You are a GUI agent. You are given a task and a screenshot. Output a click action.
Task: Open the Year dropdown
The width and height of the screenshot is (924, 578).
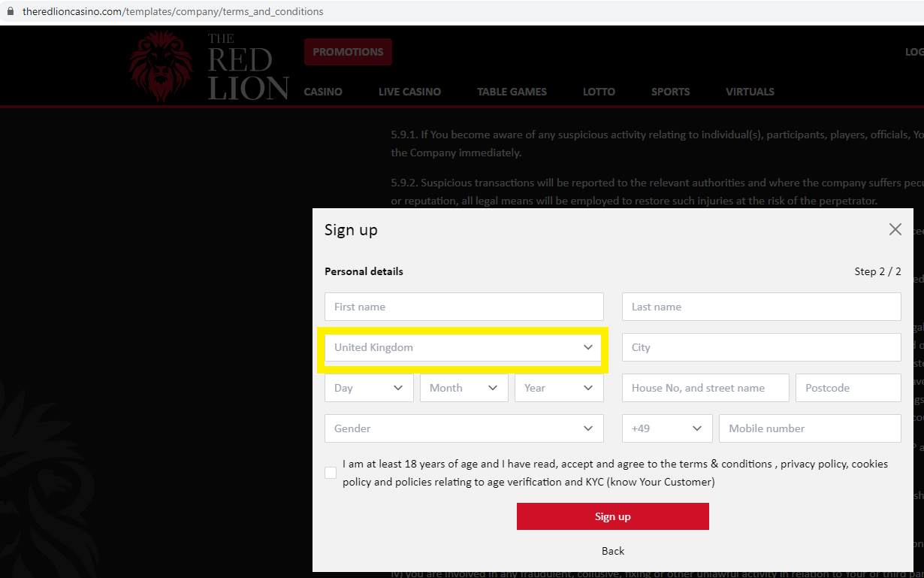pyautogui.click(x=558, y=388)
